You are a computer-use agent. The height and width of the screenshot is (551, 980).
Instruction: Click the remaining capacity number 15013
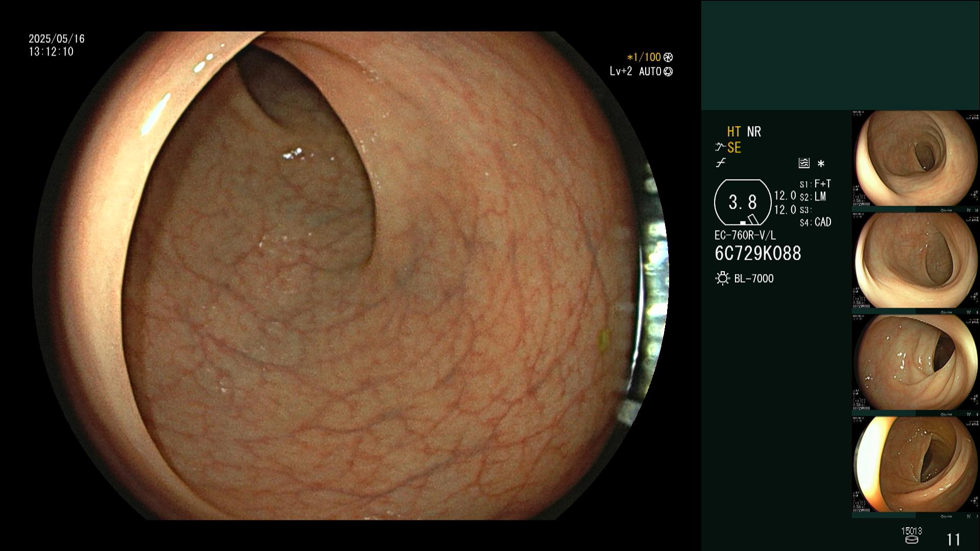[912, 531]
